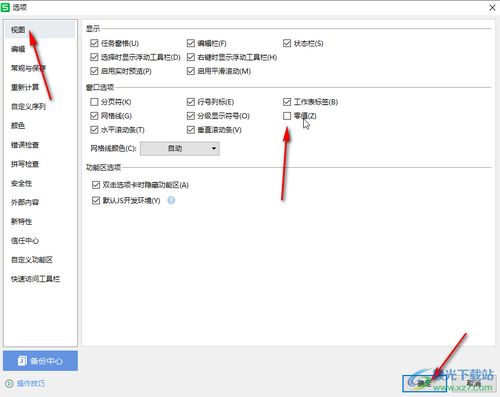Viewport: 500px width, 397px height.
Task: Open the 拼写检查 category
Action: (25, 164)
